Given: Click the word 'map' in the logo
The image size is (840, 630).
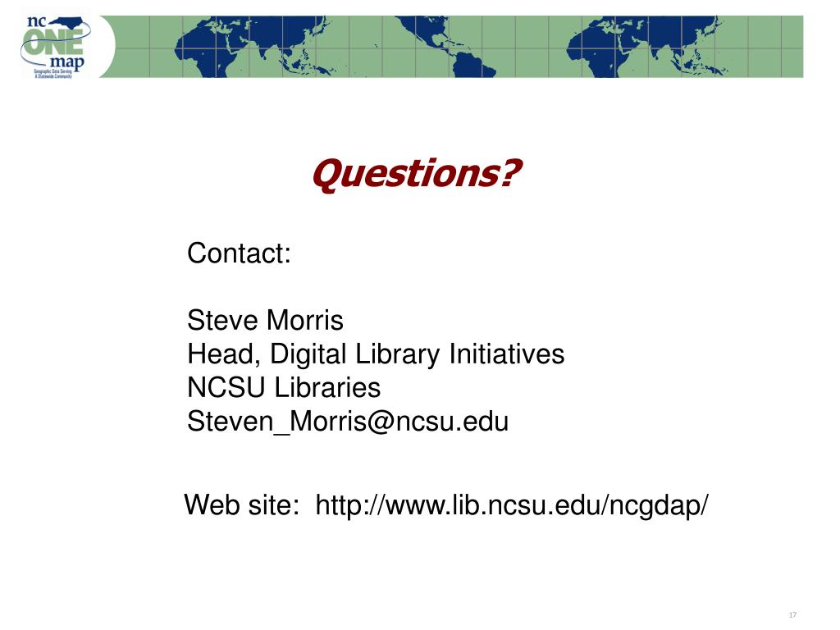Looking at the screenshot, I should click(x=66, y=62).
